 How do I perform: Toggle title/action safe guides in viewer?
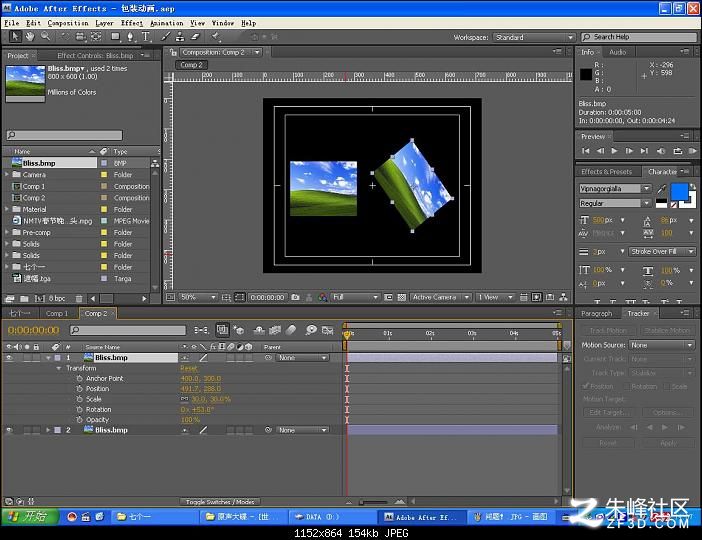pyautogui.click(x=226, y=297)
